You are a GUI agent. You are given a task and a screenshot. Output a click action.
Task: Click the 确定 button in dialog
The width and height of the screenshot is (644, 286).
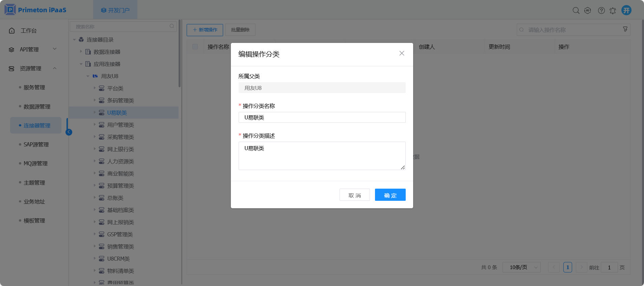[390, 195]
